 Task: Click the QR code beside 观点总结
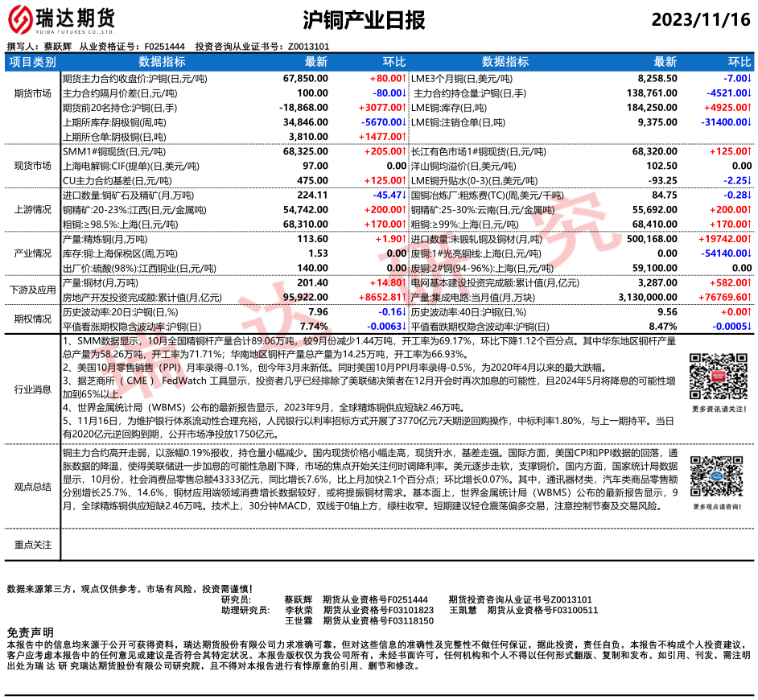711,478
